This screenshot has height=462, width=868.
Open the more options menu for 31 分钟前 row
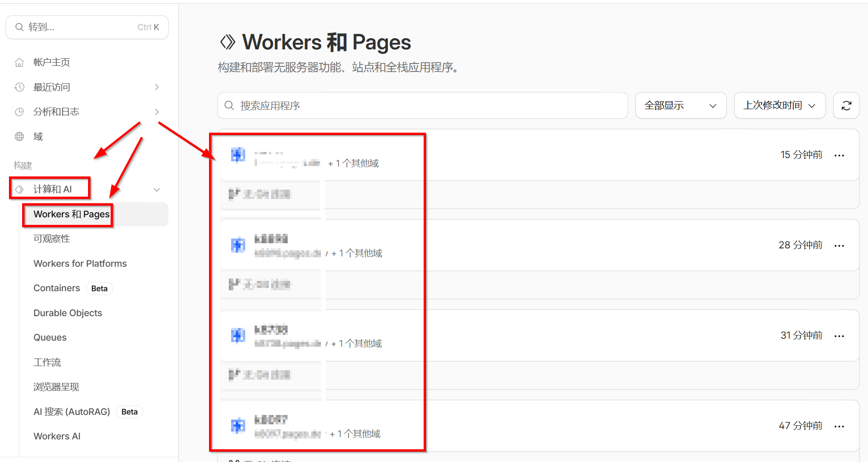click(839, 336)
